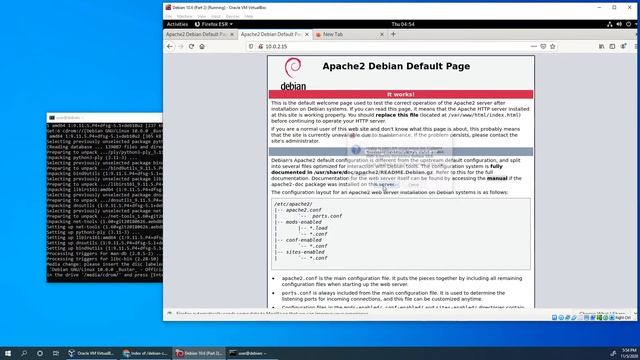
Task: Switch to Oracle VM VirtualBox Manager taskbar item
Action: [x=91, y=353]
